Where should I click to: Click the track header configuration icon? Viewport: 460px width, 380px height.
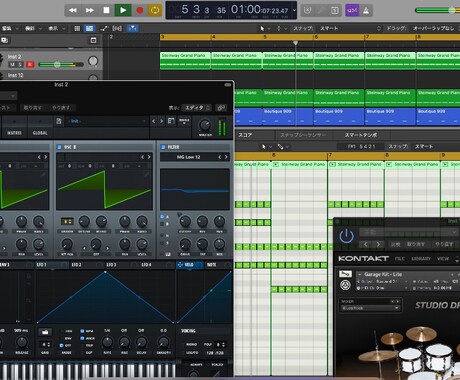[94, 40]
